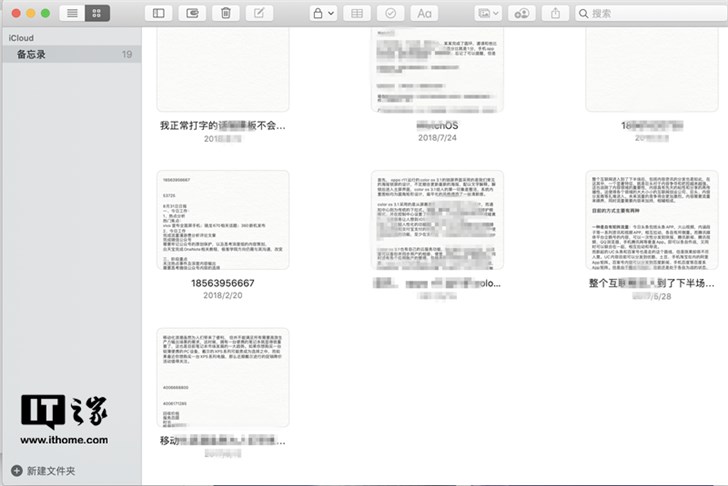Open the Aa text format options
The image size is (728, 486).
pyautogui.click(x=424, y=13)
